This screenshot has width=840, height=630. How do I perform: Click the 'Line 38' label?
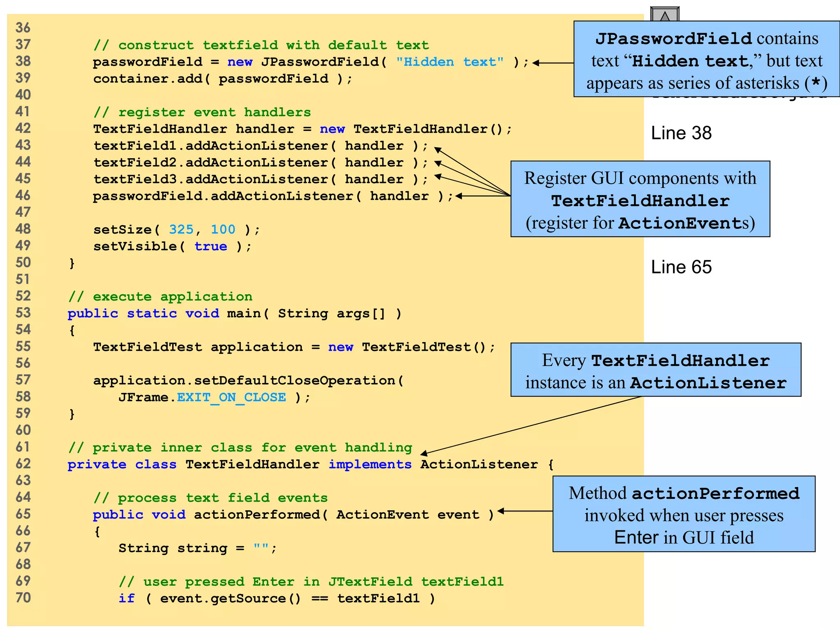click(x=681, y=133)
